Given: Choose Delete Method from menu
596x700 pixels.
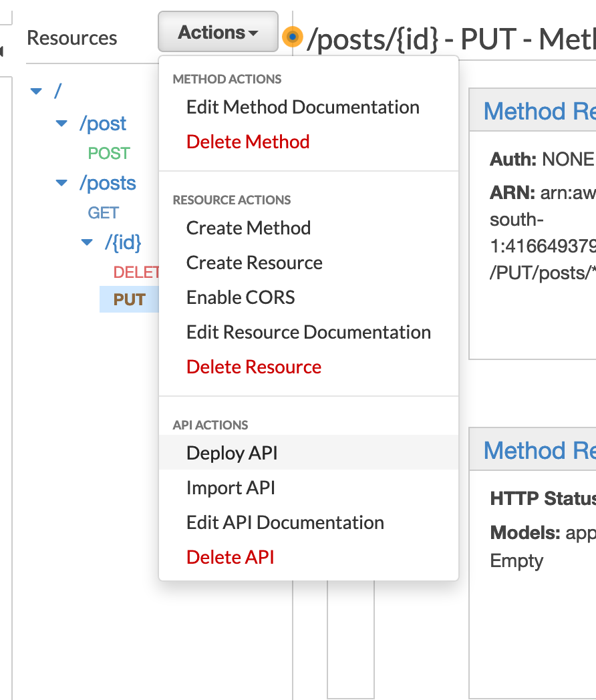Looking at the screenshot, I should tap(248, 142).
